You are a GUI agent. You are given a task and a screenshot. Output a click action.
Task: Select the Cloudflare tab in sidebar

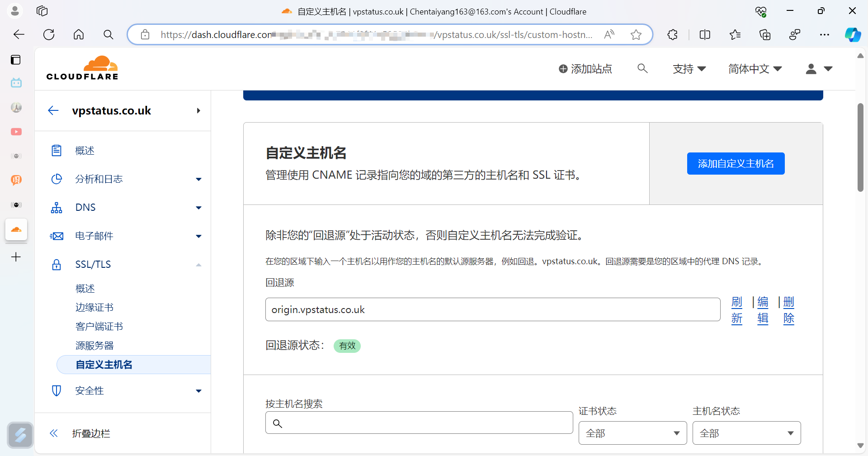pos(16,230)
